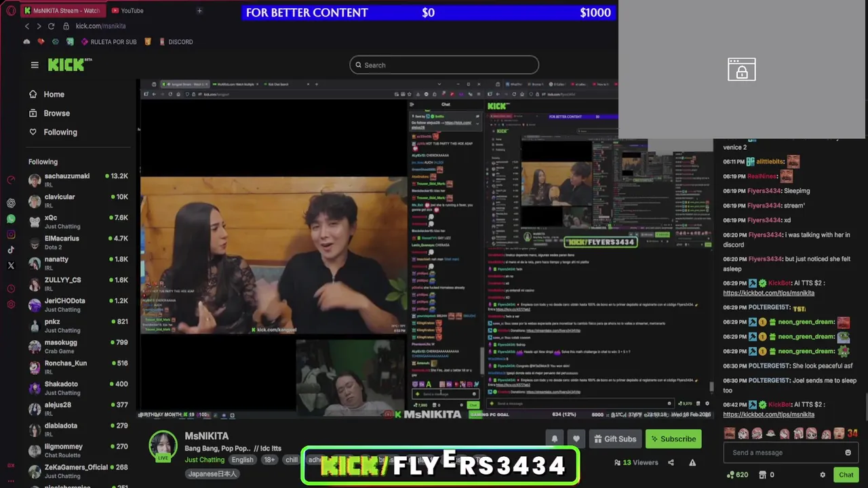Switch to the MsNIKITA Stream tab
The width and height of the screenshot is (868, 488).
click(62, 10)
